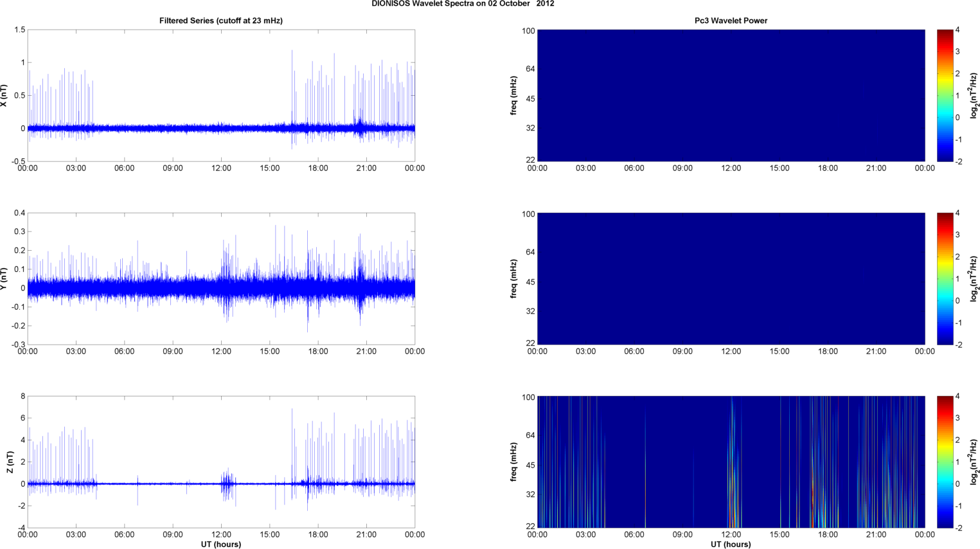Click the colorbar beside the bottom spectrogram
980x549 pixels.
(x=945, y=462)
